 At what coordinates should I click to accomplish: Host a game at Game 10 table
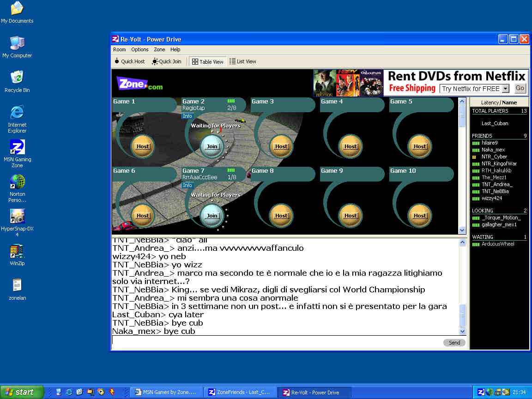(x=420, y=216)
